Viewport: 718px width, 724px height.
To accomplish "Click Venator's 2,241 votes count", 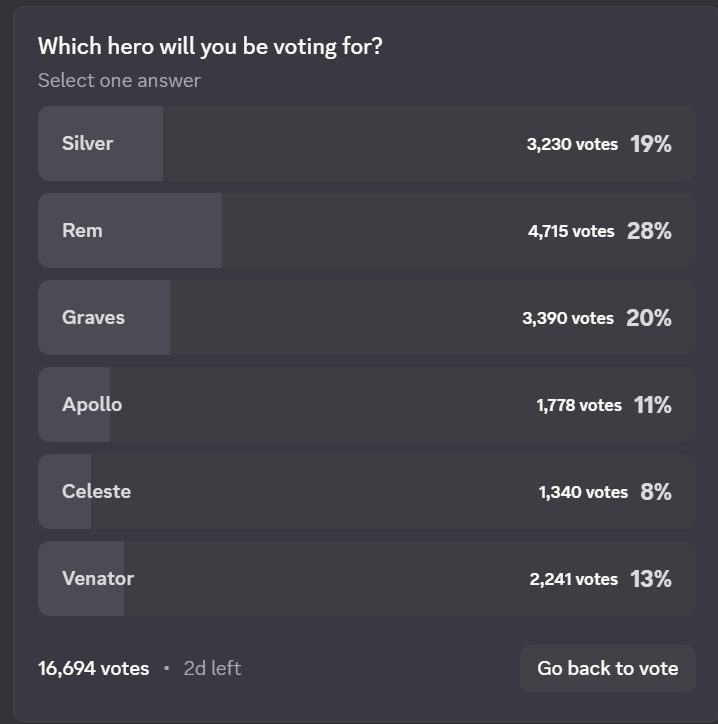I will coord(573,579).
